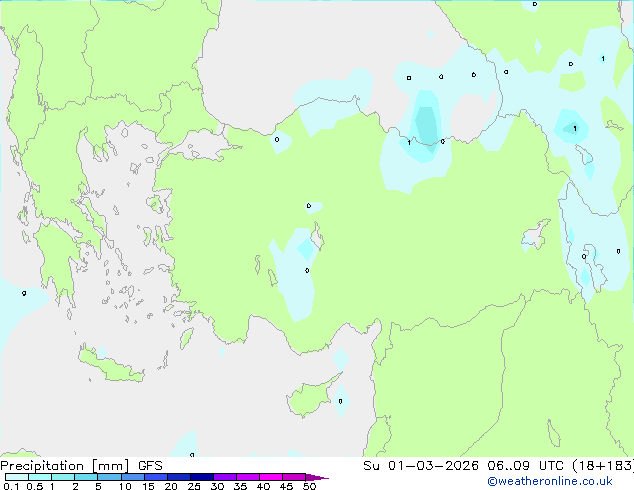Select the 1–2 mm cyan legend swatch
Viewport: 634px width, 490px height.
(63, 477)
